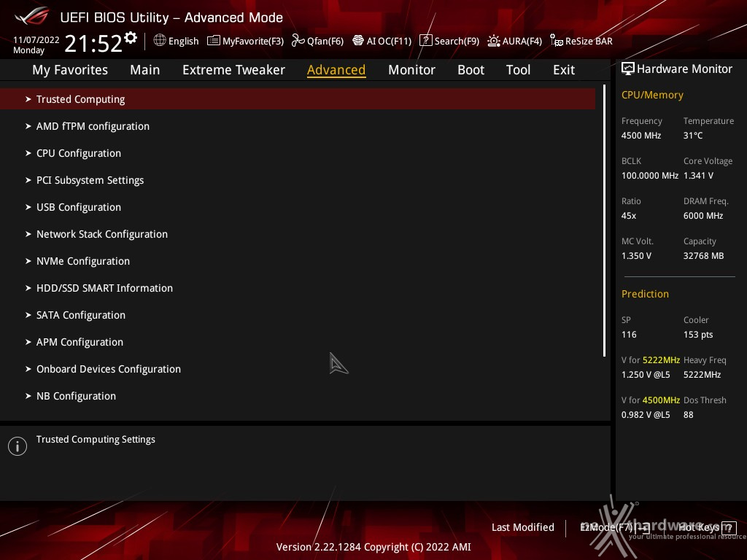Click the Search(F9) label

[x=457, y=42]
